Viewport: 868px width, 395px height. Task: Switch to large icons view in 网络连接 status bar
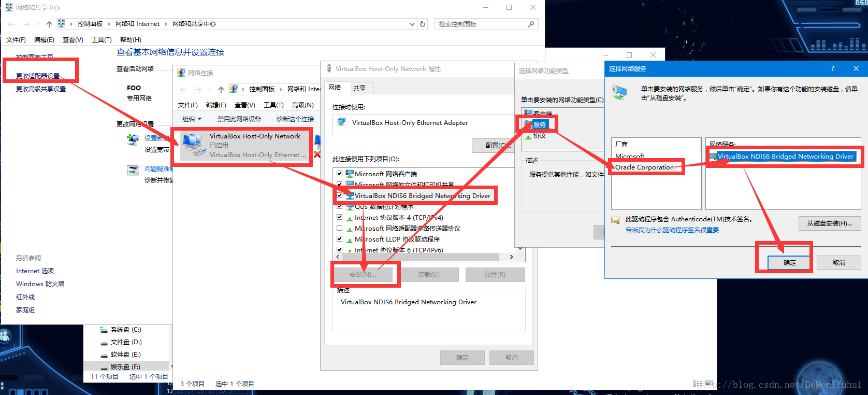point(708,384)
